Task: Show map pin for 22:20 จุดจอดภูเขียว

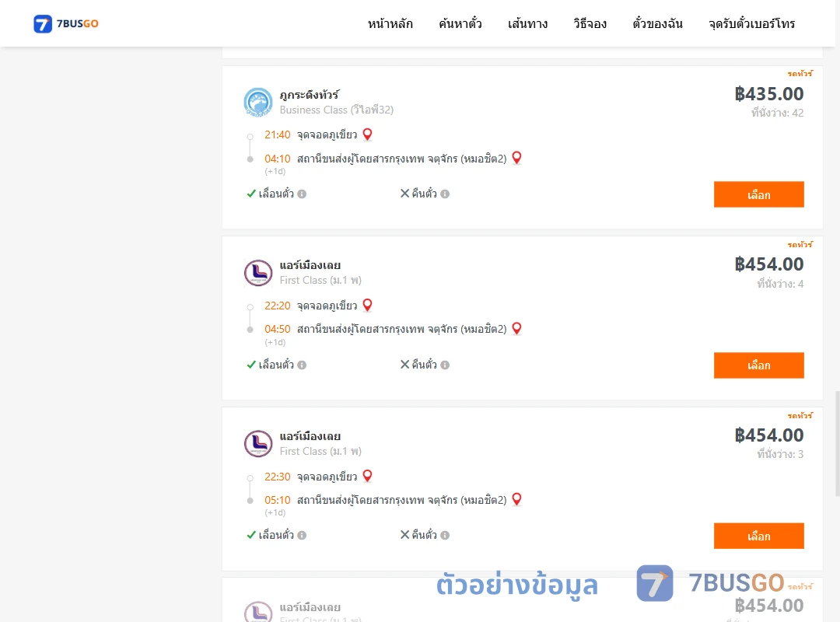Action: [x=367, y=305]
